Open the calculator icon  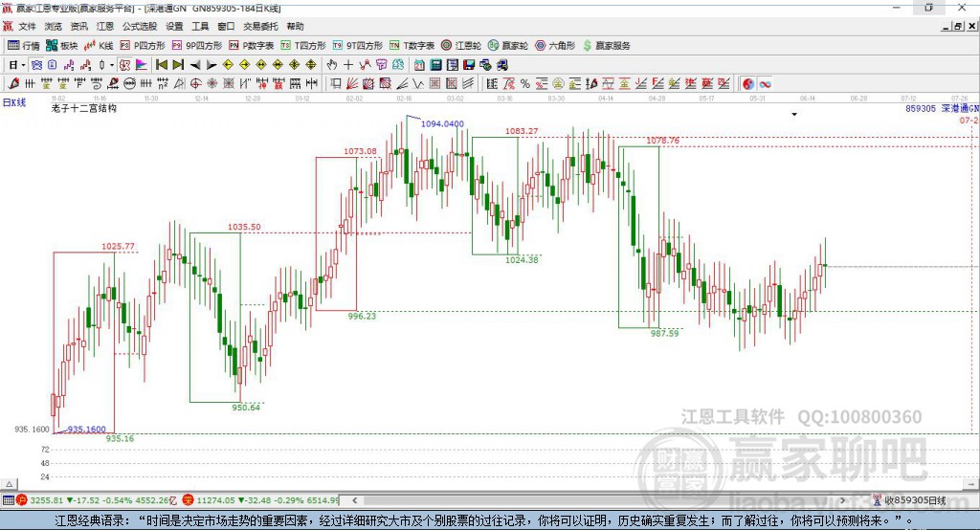(x=435, y=65)
